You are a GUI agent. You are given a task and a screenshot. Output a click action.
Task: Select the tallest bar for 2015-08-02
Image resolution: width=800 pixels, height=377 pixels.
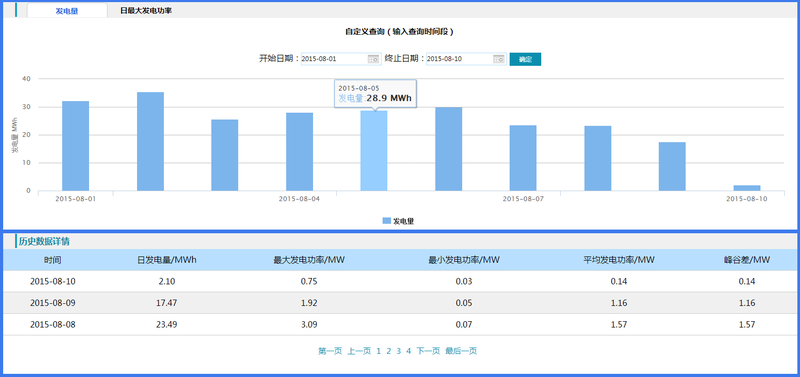(x=150, y=141)
